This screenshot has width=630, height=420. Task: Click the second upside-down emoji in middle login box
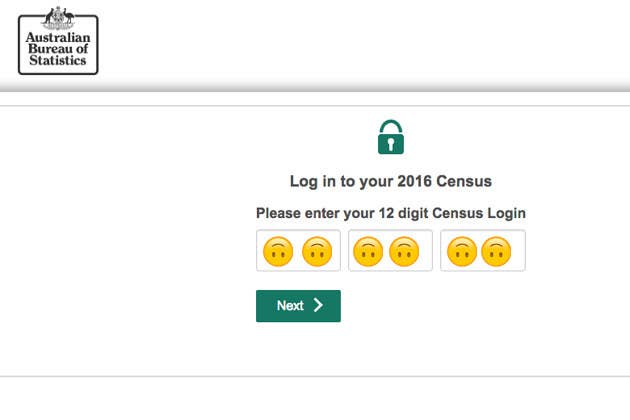click(404, 251)
